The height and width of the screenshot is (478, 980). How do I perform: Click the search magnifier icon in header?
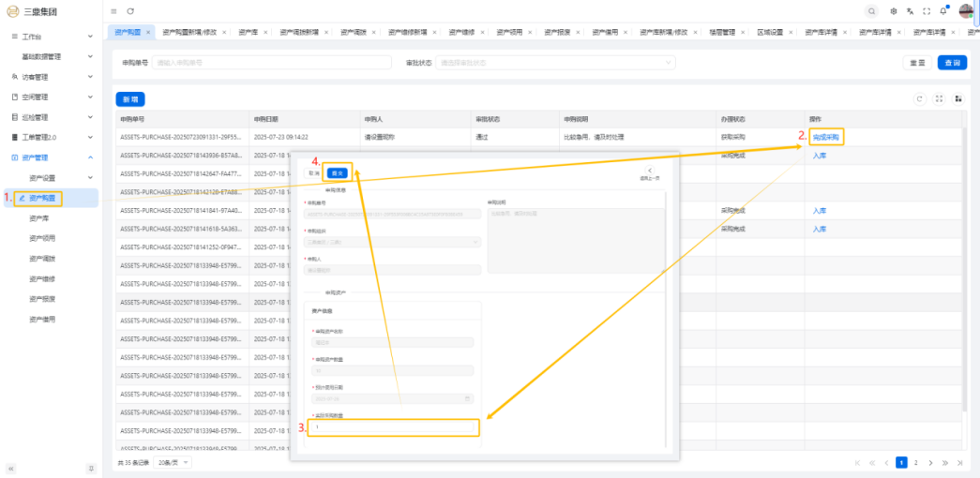[872, 11]
